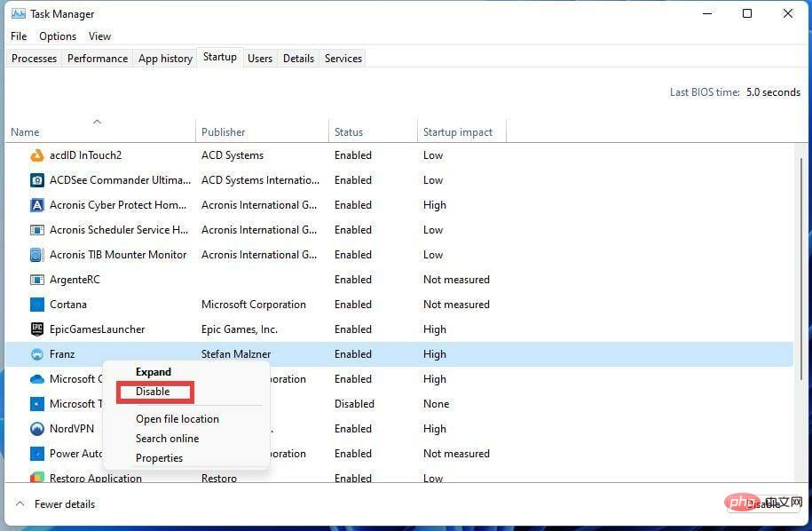Sort by the Status column header
This screenshot has height=531, width=812.
tap(349, 132)
